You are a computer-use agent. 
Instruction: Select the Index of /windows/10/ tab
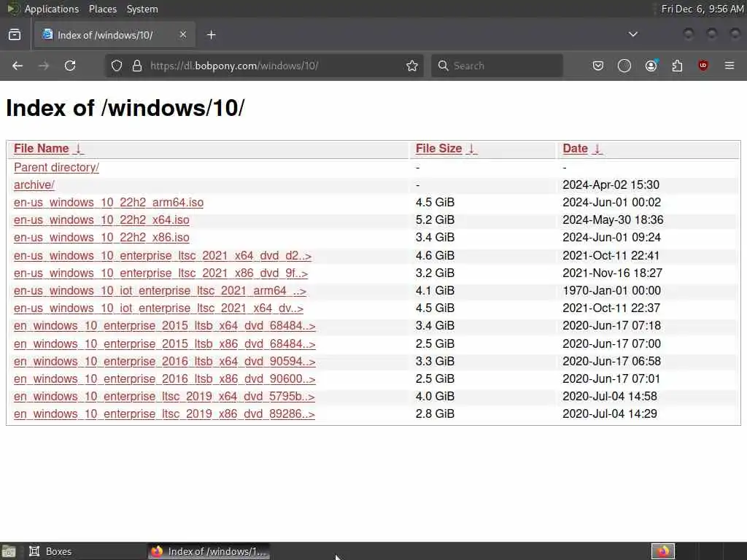coord(115,35)
